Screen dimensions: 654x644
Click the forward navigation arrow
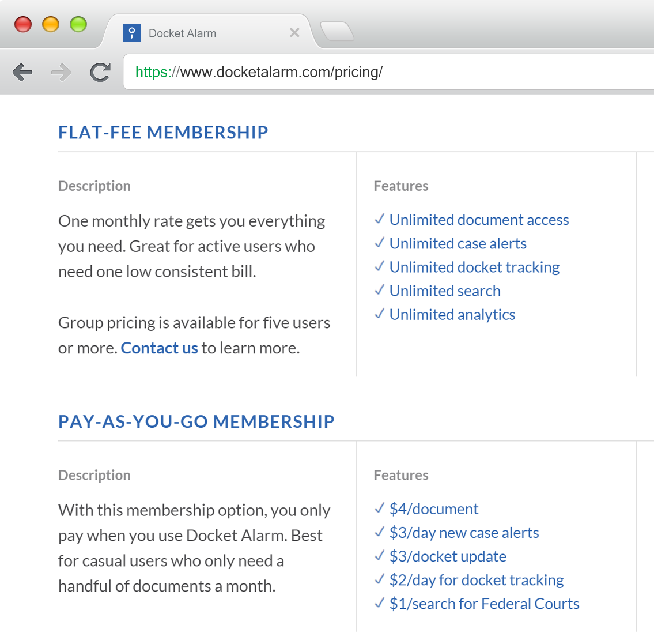(x=61, y=72)
